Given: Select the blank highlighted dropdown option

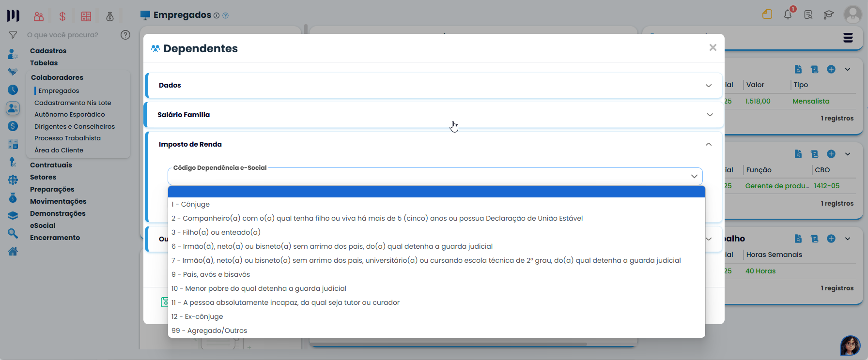Looking at the screenshot, I should pyautogui.click(x=436, y=192).
